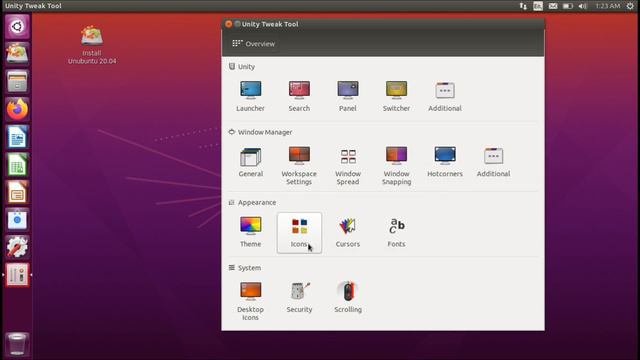This screenshot has height=360, width=640.
Task: Open the Security settings
Action: (299, 298)
